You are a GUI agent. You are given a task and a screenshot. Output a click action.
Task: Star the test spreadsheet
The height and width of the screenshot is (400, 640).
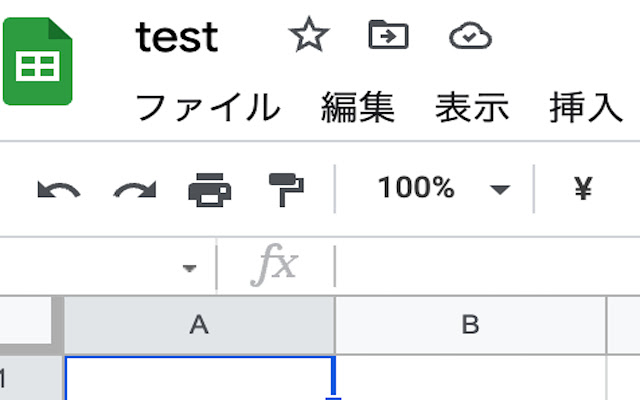[309, 35]
